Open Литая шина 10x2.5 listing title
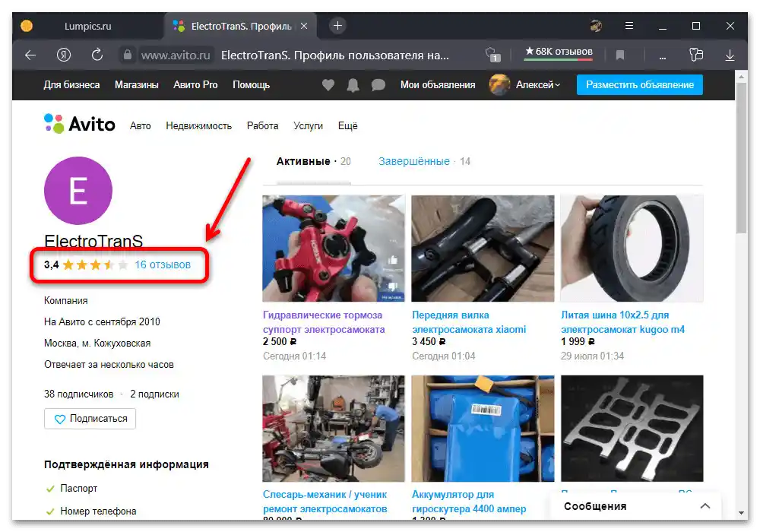760x532 pixels. click(x=623, y=322)
